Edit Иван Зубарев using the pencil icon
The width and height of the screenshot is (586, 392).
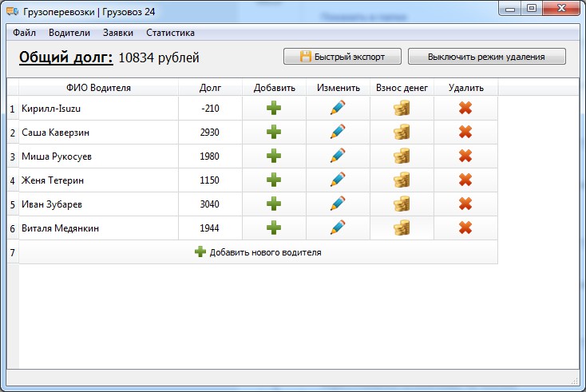(x=338, y=204)
